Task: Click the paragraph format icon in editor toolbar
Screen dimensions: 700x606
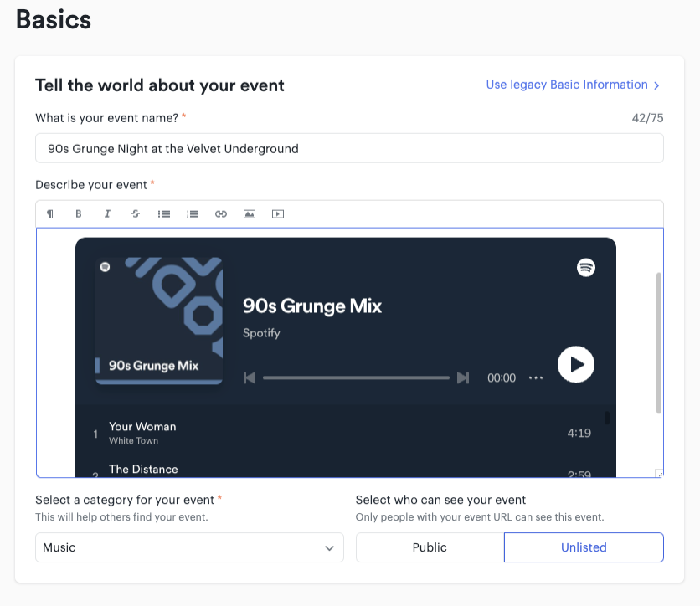Action: [x=50, y=214]
